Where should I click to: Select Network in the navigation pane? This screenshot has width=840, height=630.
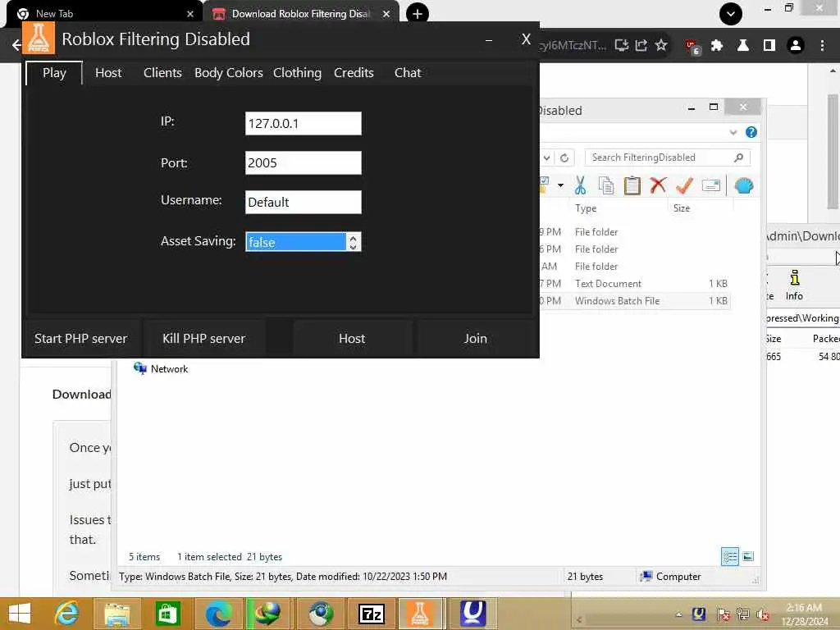pos(162,368)
